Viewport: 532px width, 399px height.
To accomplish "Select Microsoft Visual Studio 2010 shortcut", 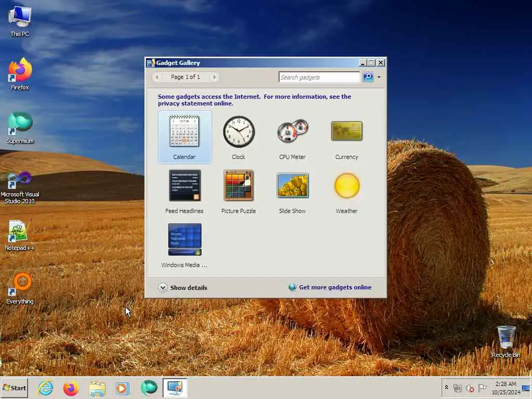I will (20, 188).
